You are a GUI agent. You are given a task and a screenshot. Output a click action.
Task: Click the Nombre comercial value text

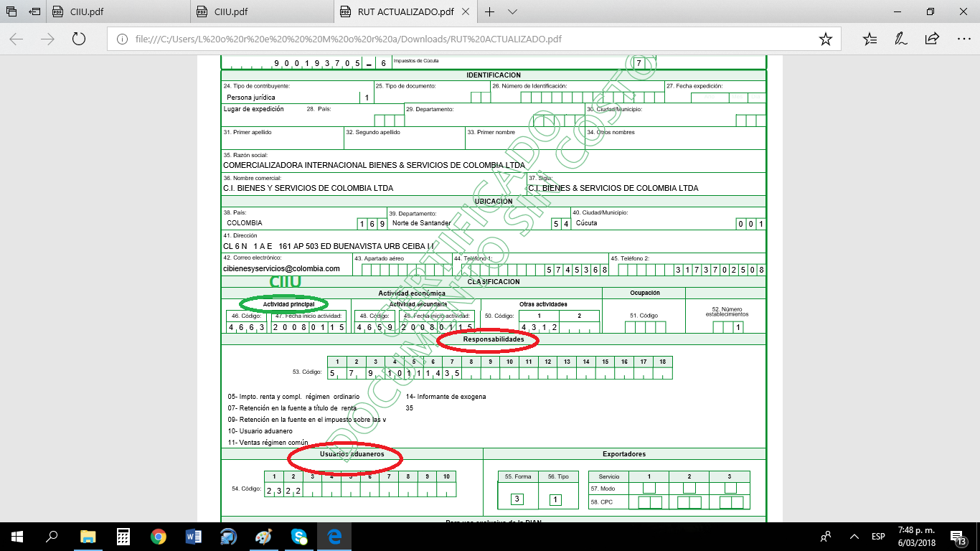coord(308,188)
